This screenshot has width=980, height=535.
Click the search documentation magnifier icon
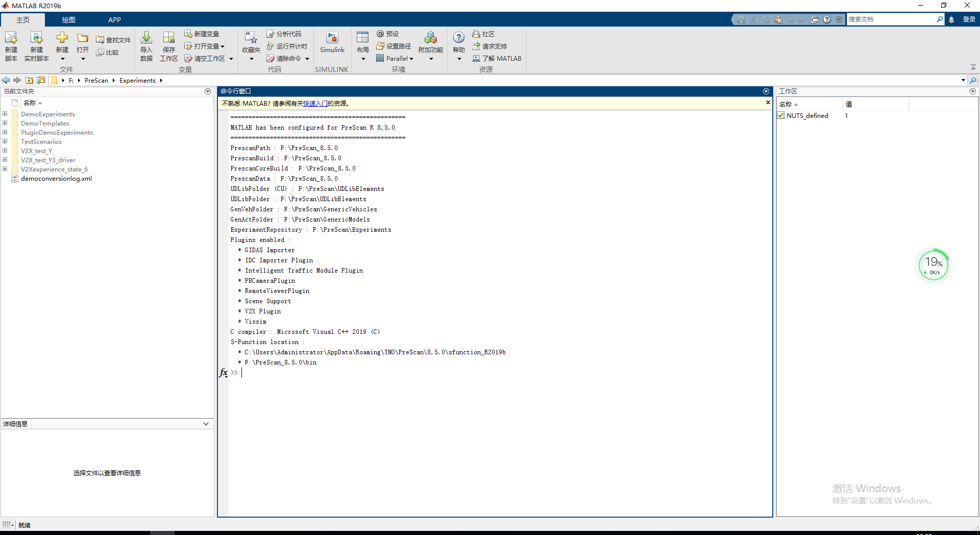click(x=940, y=19)
